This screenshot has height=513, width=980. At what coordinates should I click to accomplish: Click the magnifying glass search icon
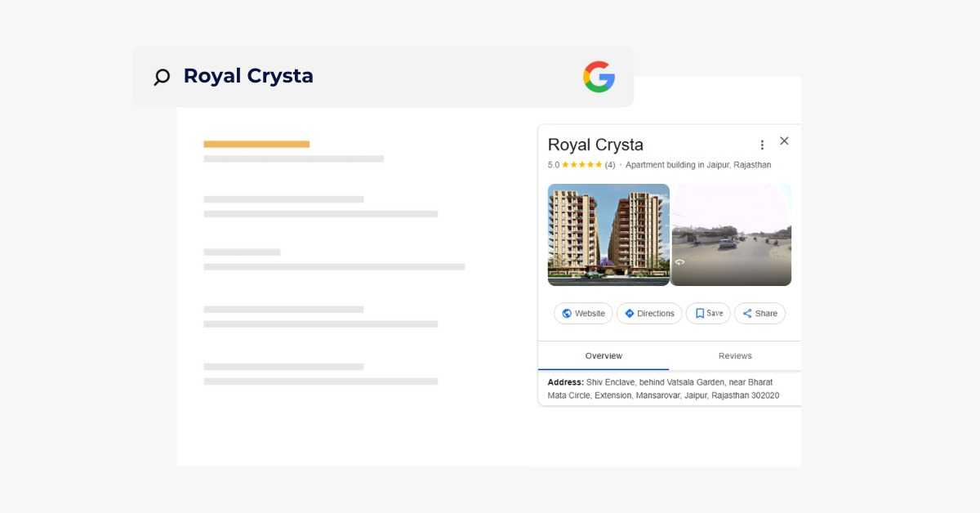162,77
